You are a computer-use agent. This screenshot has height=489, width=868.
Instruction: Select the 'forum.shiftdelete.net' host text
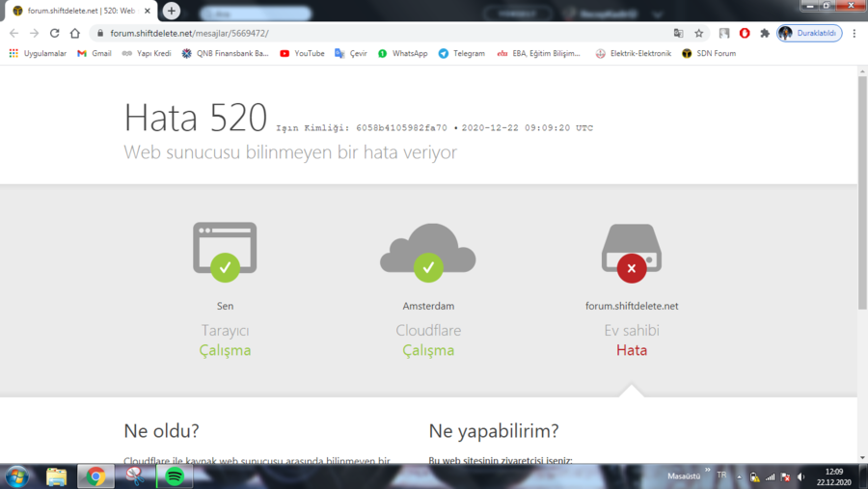(632, 306)
